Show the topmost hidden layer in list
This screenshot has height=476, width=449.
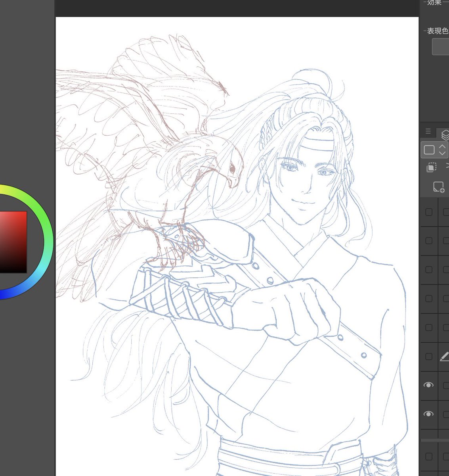coord(429,212)
